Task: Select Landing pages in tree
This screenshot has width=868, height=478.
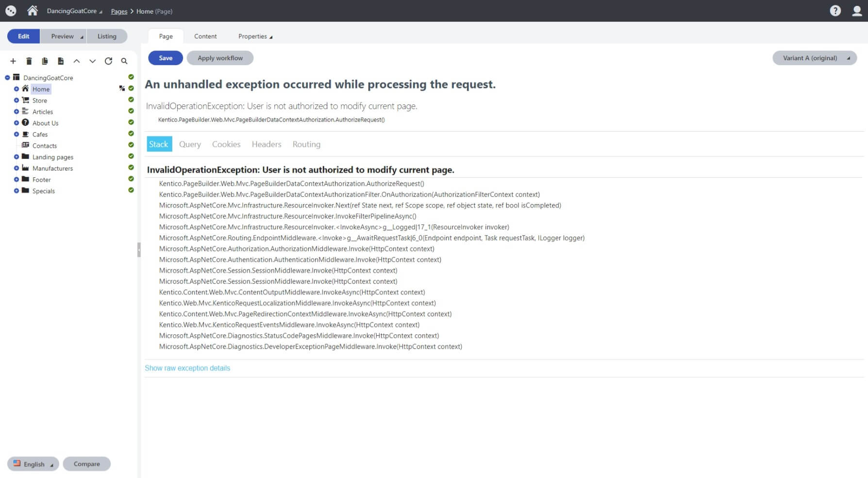Action: coord(53,157)
